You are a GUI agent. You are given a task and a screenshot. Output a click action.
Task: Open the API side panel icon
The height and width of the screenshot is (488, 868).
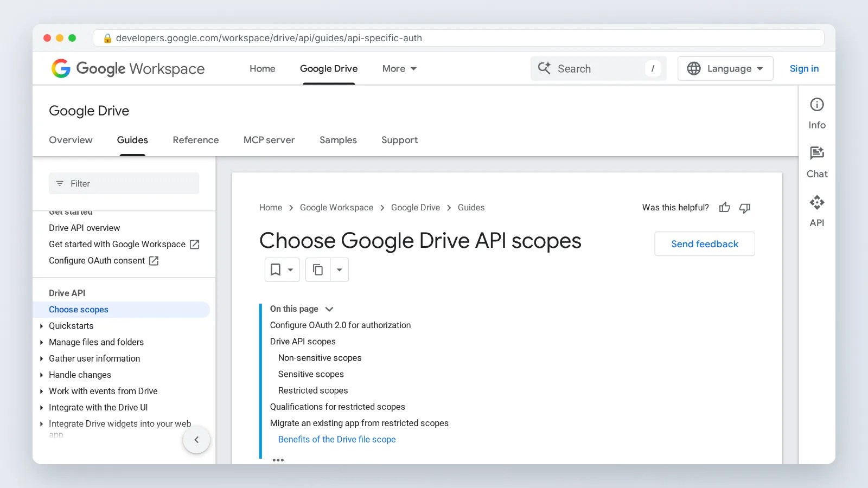(817, 202)
